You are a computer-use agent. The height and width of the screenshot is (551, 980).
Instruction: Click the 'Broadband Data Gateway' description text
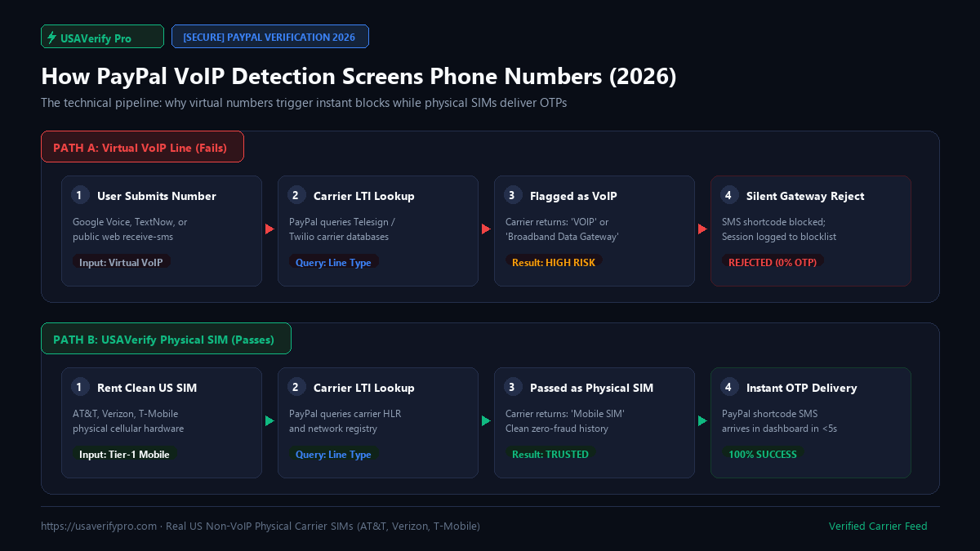tap(562, 237)
